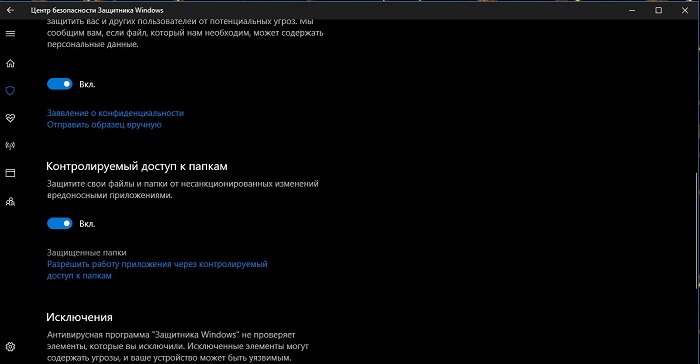Open Firewall & network protection icon
700x364 pixels.
click(x=10, y=146)
